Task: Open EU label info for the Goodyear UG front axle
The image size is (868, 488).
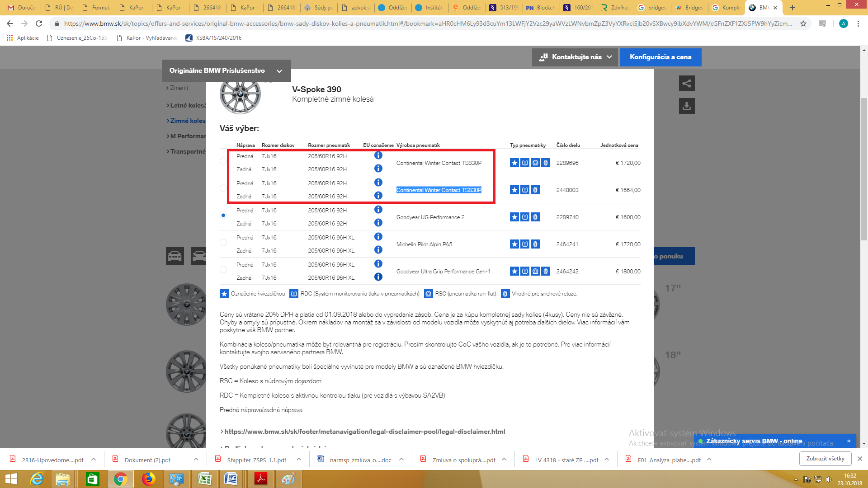Action: [x=378, y=210]
